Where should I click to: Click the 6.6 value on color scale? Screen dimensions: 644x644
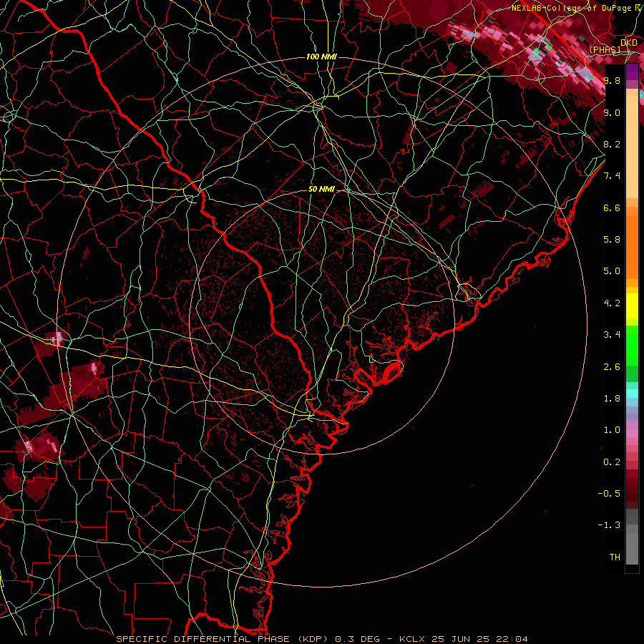point(612,208)
